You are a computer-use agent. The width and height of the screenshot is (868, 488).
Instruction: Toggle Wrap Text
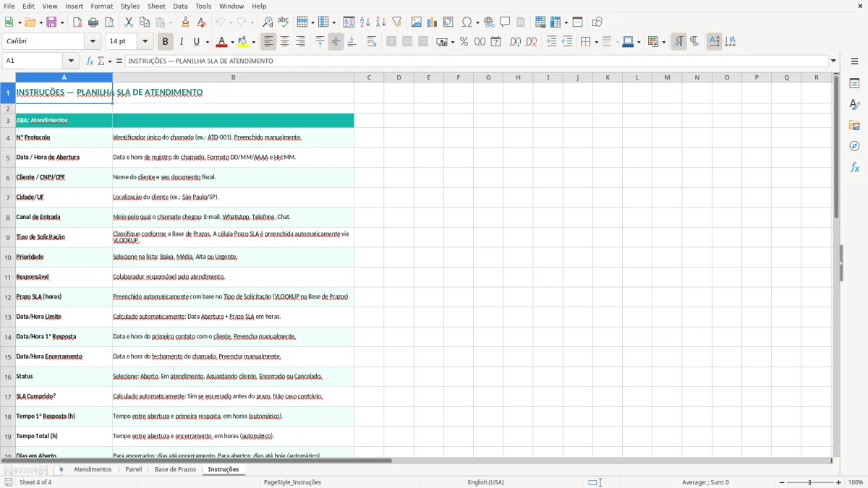(x=372, y=42)
